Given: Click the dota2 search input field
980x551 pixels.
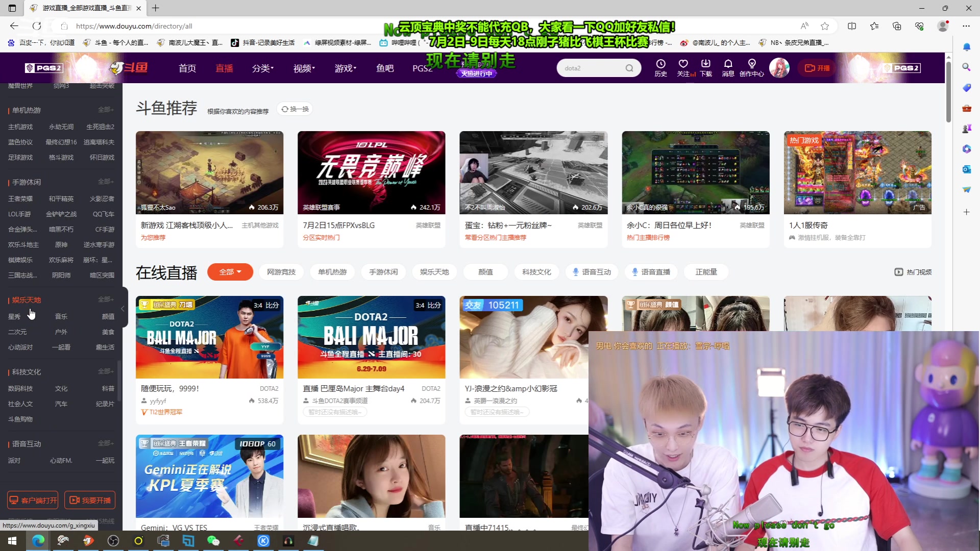Looking at the screenshot, I should click(x=591, y=68).
